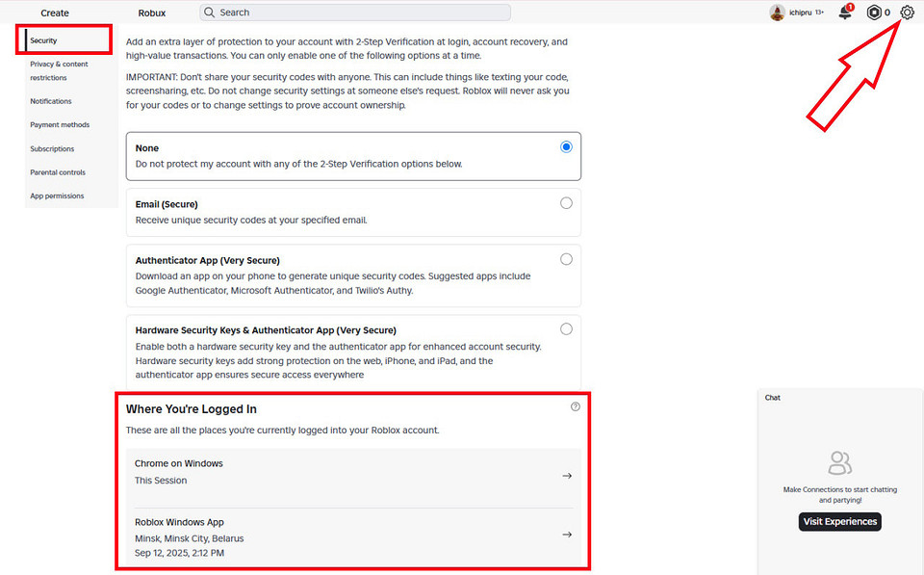The height and width of the screenshot is (575, 924).
Task: Select Hardware Security Keys radio button
Action: 566,329
